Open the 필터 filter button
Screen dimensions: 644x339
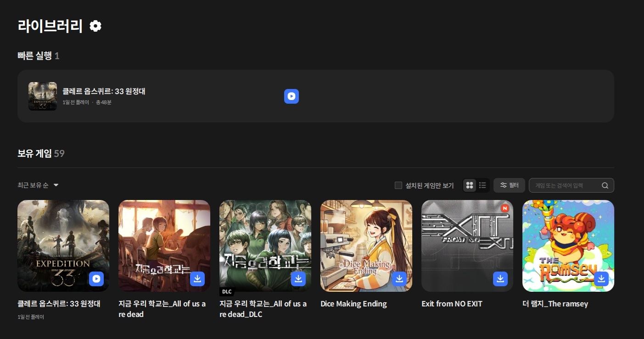click(509, 185)
